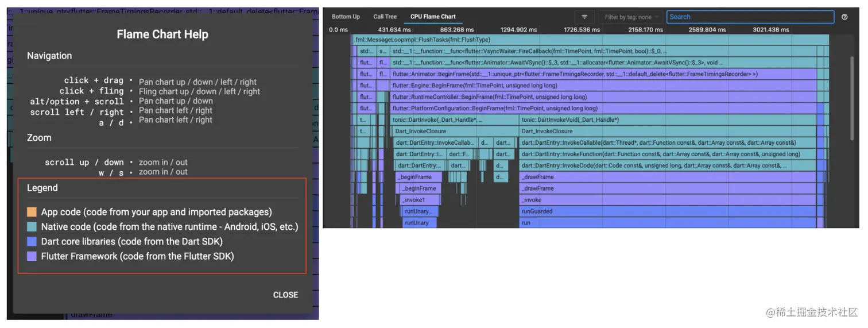Click the orange App code swatch
This screenshot has height=328, width=868.
32,212
